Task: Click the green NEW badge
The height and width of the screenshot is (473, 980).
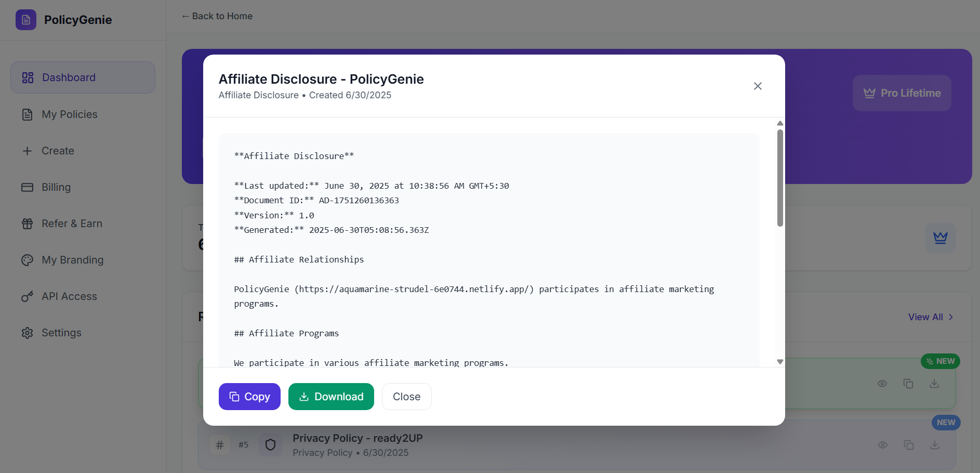Action: point(941,361)
